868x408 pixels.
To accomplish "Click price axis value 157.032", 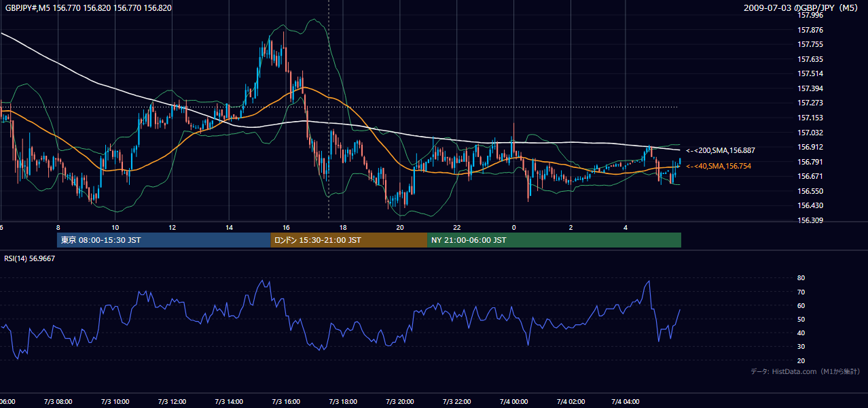I will (810, 133).
